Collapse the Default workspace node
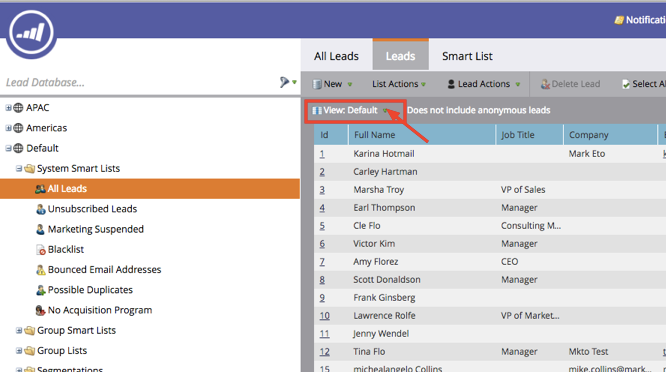The height and width of the screenshot is (372, 666). pos(8,148)
